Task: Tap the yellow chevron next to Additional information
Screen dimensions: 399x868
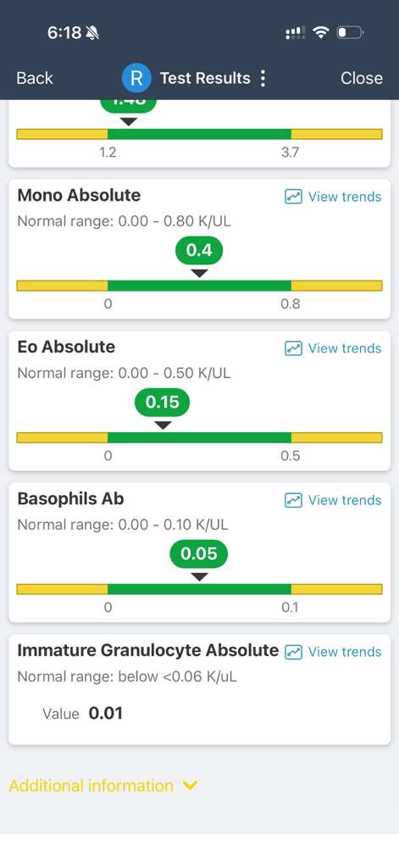Action: click(x=190, y=785)
